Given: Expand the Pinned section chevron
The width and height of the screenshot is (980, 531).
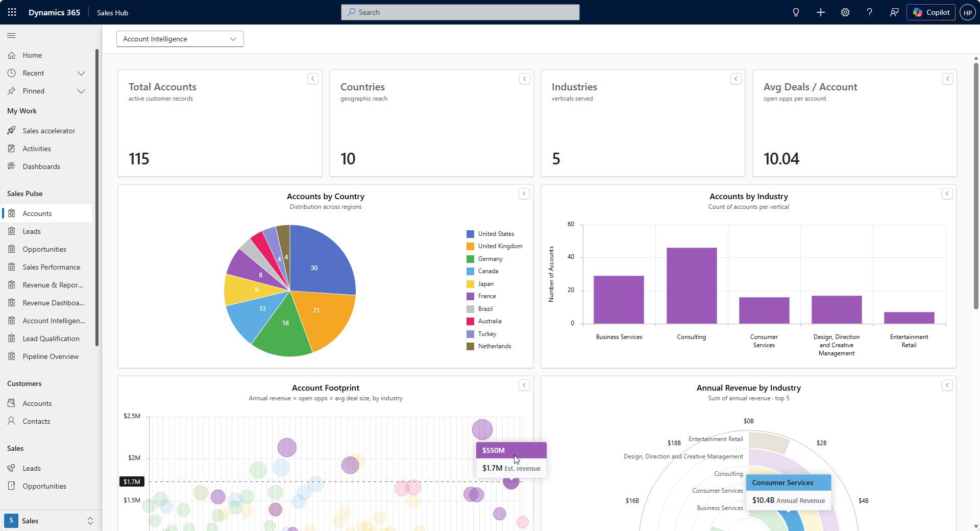Looking at the screenshot, I should [81, 91].
